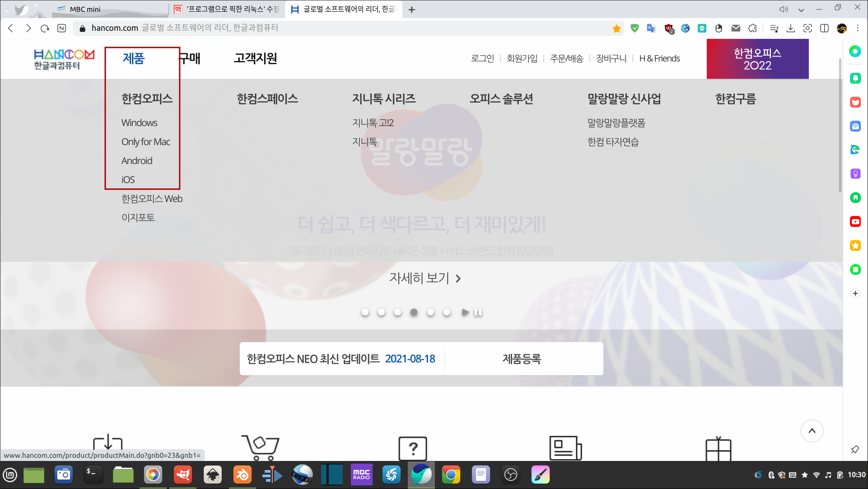Open the three-dot browser menu
The height and width of the screenshot is (489, 868).
pyautogui.click(x=858, y=28)
